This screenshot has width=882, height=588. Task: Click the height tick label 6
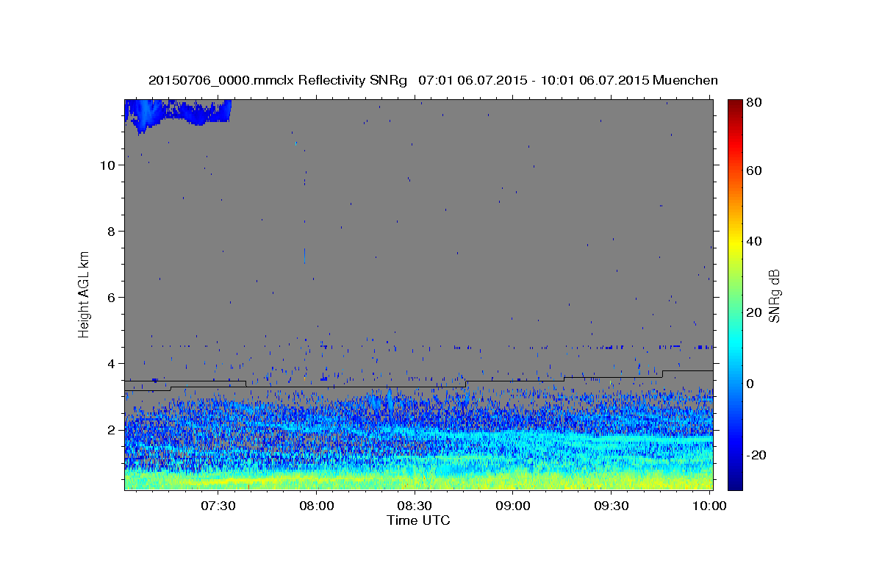[x=111, y=298]
